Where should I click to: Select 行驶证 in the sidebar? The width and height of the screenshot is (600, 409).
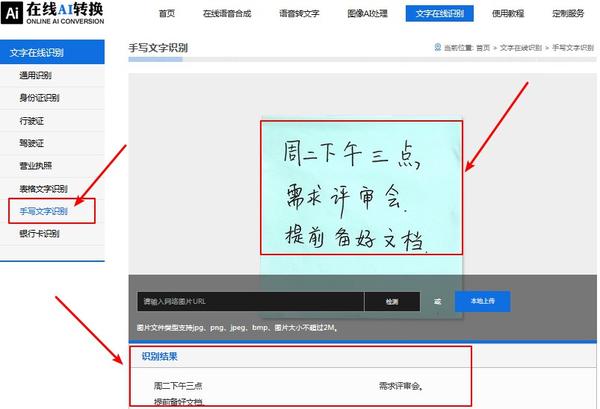(52, 121)
